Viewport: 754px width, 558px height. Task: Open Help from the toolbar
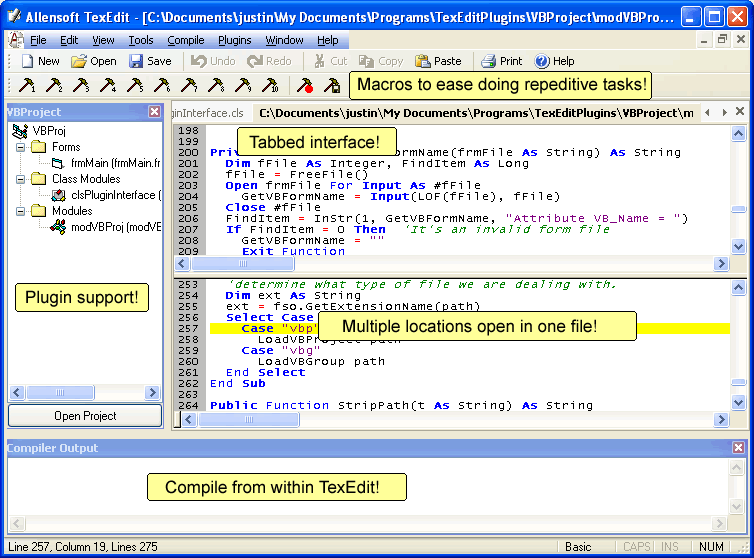pyautogui.click(x=554, y=61)
